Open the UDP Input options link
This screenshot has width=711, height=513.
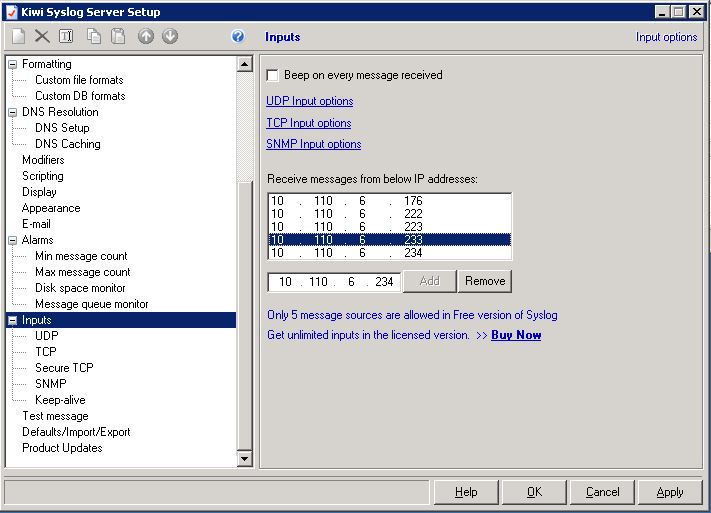[x=309, y=101]
